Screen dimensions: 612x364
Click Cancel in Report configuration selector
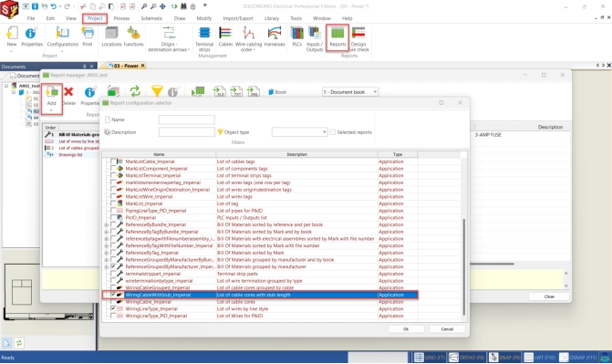447,329
